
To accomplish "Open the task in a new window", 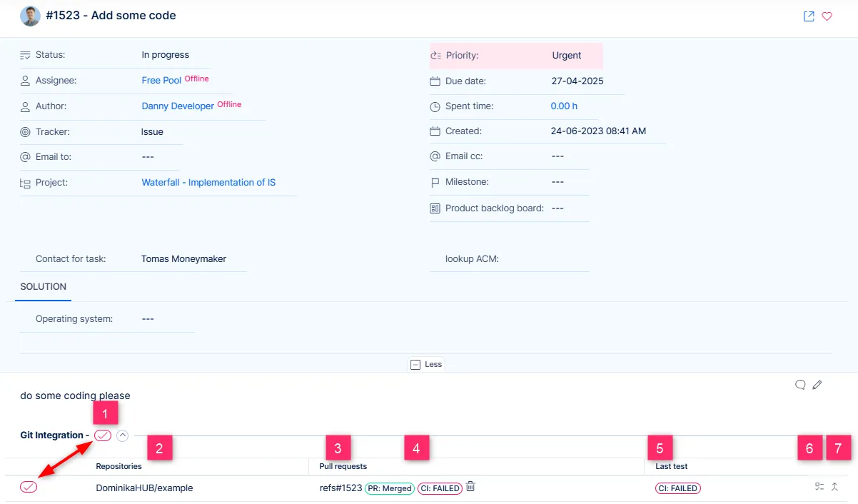I will point(809,16).
